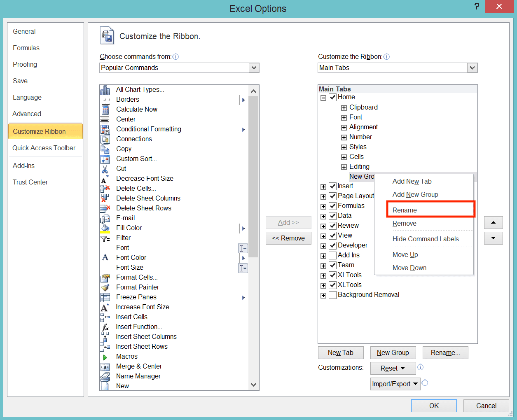Click the move down arrow button
Viewport: 517px width, 420px height.
[x=494, y=238]
